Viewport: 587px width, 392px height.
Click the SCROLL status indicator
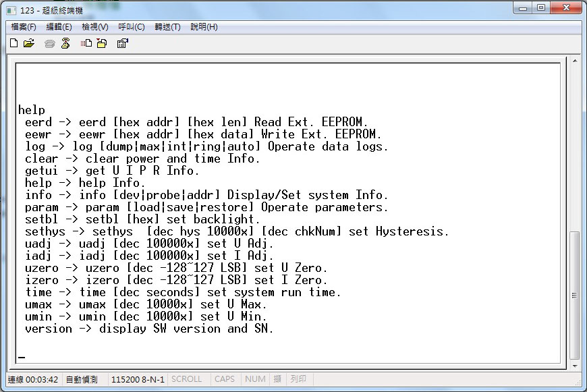pos(186,379)
